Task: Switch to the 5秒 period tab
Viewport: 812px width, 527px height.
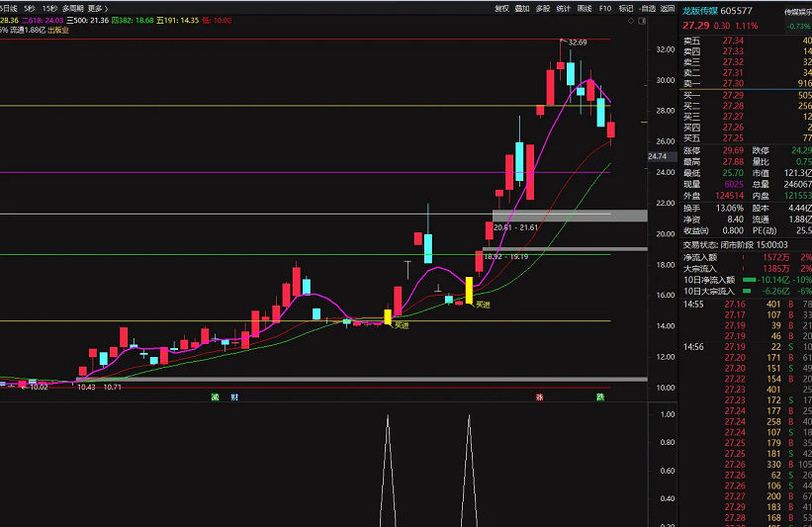Action: pos(30,8)
